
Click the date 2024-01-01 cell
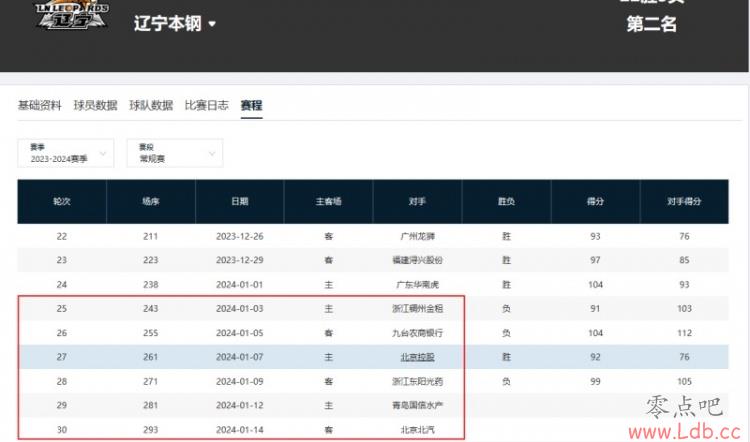pyautogui.click(x=240, y=285)
